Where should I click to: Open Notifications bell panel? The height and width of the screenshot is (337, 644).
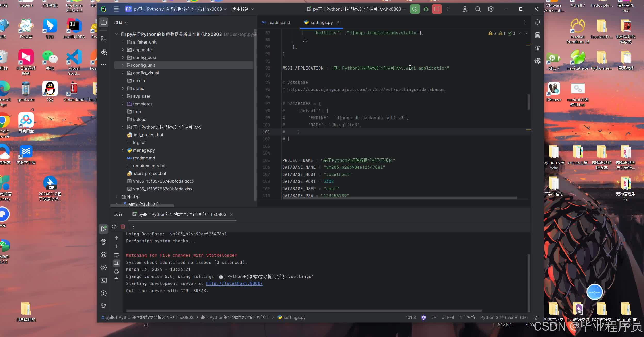(537, 22)
